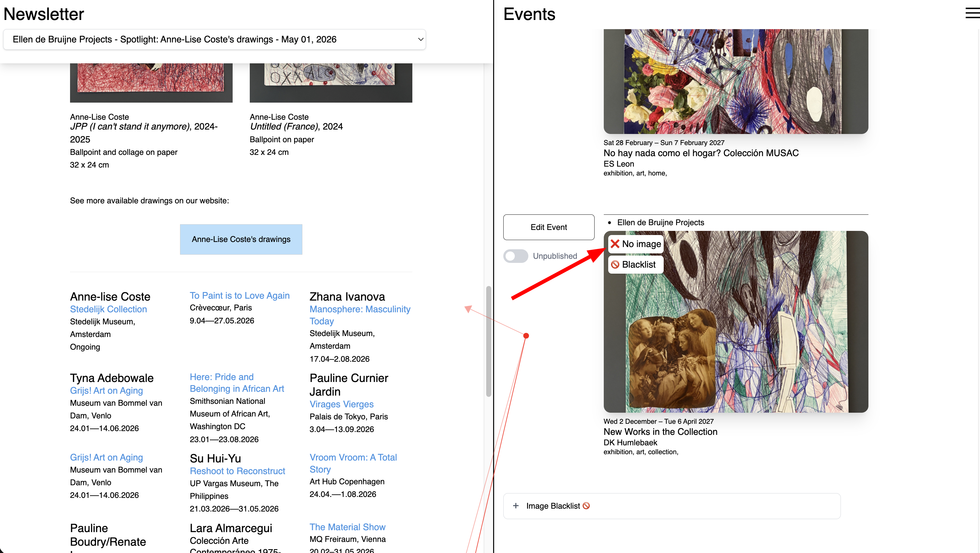
Task: Open the Stedelijk Collection link
Action: pyautogui.click(x=108, y=309)
